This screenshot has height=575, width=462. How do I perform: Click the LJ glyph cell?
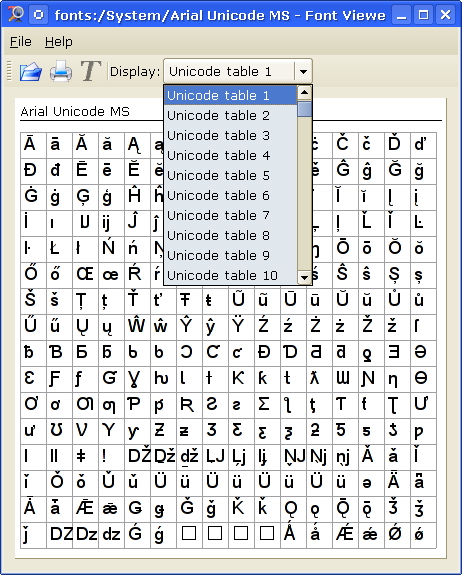[x=216, y=458]
